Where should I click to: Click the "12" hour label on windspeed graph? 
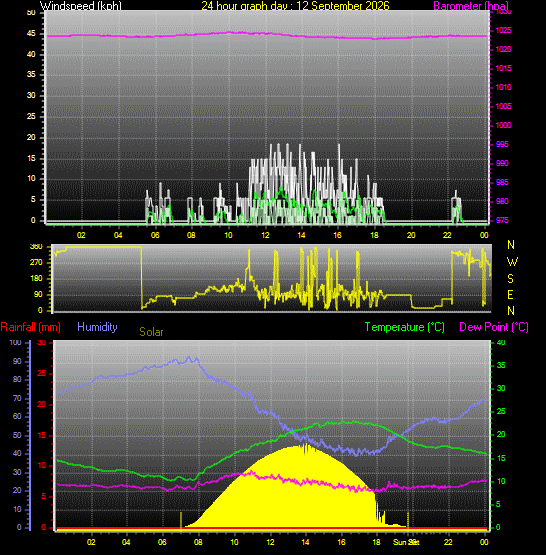point(265,235)
